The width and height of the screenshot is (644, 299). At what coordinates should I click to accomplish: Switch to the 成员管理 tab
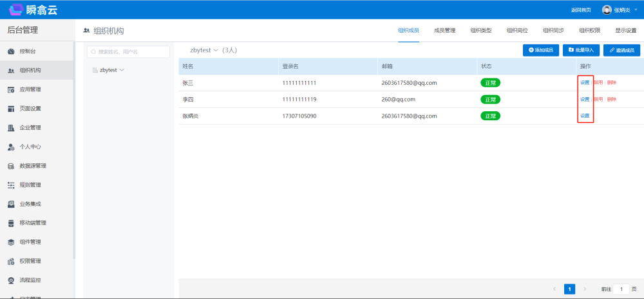tap(444, 30)
